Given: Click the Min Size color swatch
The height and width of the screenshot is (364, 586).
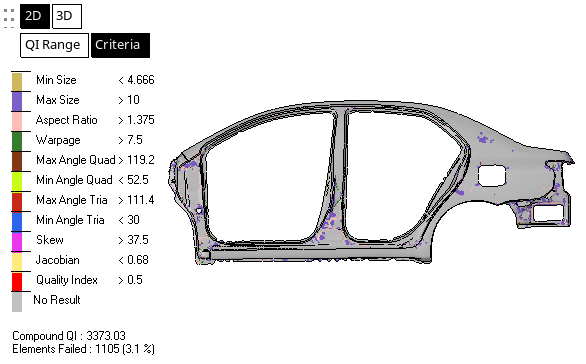Looking at the screenshot, I should point(17,81).
